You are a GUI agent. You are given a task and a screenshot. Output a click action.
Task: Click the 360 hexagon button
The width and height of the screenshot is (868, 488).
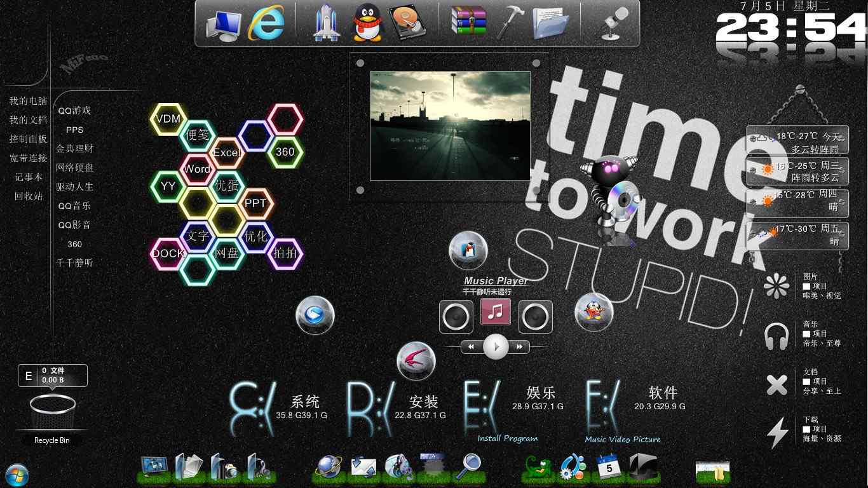(285, 152)
